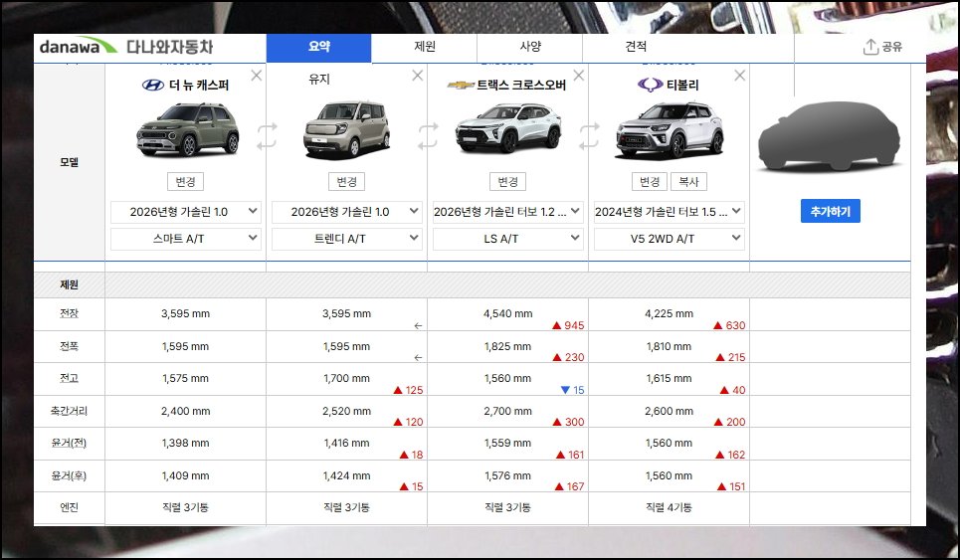Click the 4,540 mm length value

507,313
